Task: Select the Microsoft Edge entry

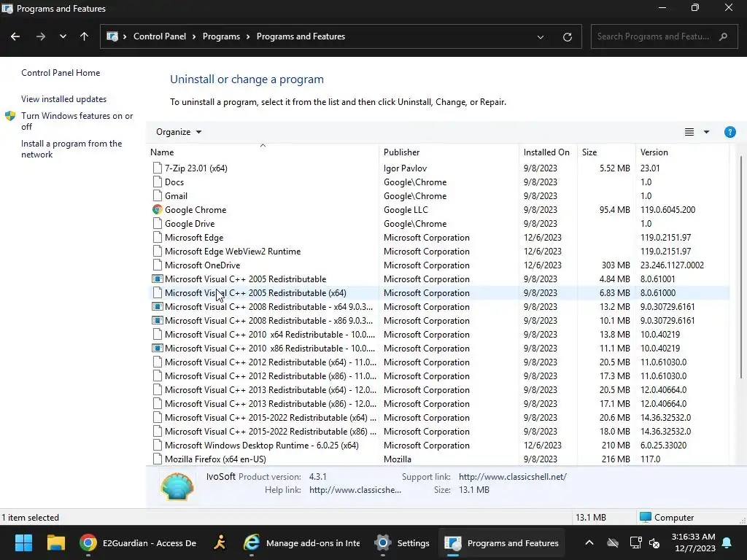Action: (438, 237)
